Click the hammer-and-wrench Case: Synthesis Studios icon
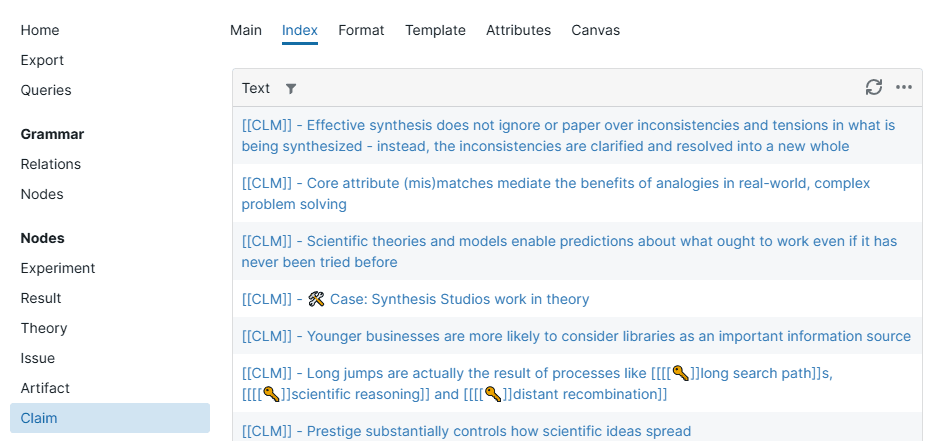 click(317, 299)
